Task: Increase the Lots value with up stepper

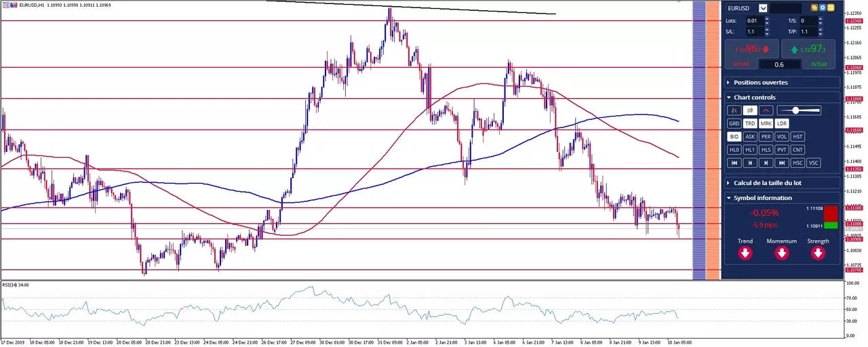Action: point(767,18)
